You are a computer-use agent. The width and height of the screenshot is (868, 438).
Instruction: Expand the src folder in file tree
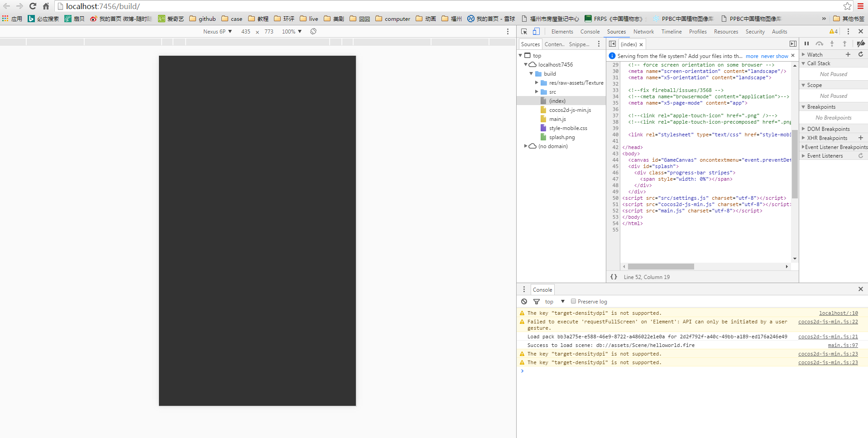click(x=537, y=91)
